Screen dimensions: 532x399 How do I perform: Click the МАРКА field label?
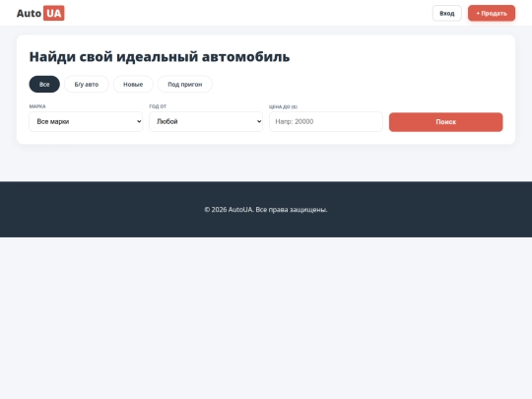coord(37,106)
